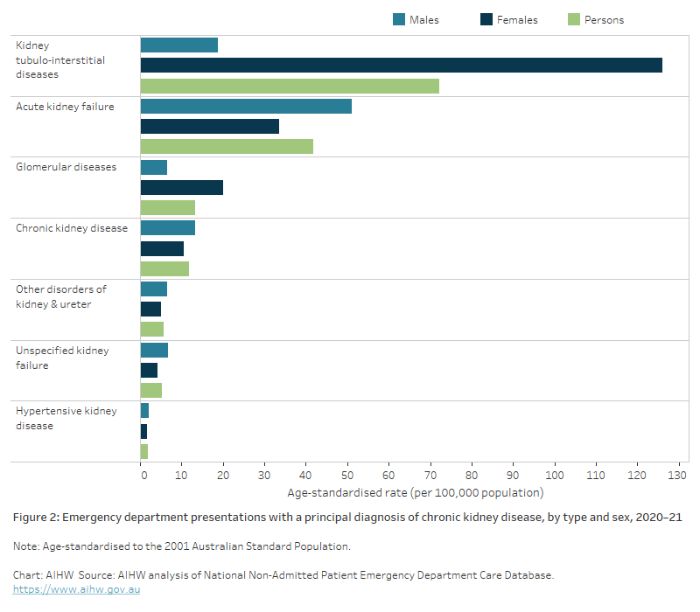Click the Persons bar for Kidney tubulo-interstitial diseases
The image size is (700, 612).
(x=290, y=86)
